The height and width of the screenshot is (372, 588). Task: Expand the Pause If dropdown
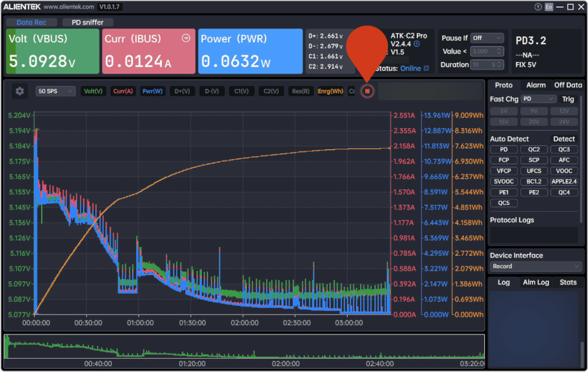[x=487, y=38]
